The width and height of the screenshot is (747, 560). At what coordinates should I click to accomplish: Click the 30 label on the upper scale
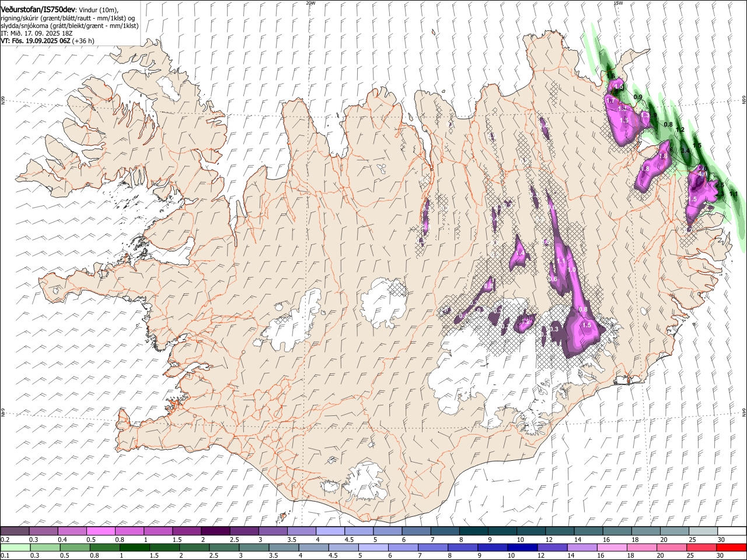point(721,540)
